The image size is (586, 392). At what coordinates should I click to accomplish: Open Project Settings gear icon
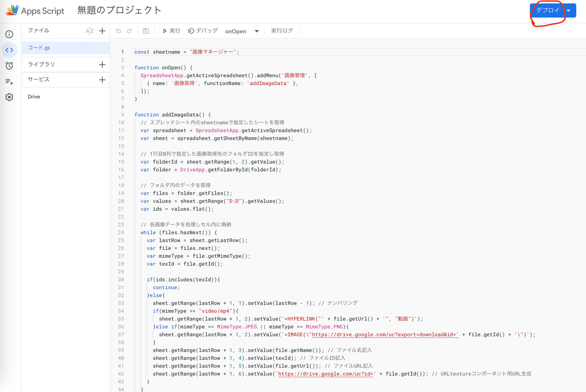click(x=9, y=97)
